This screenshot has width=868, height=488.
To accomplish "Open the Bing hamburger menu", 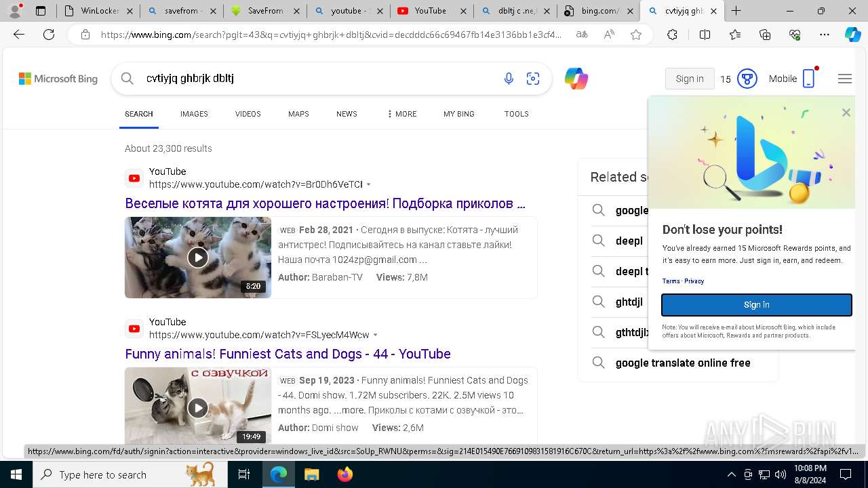I will pos(844,79).
